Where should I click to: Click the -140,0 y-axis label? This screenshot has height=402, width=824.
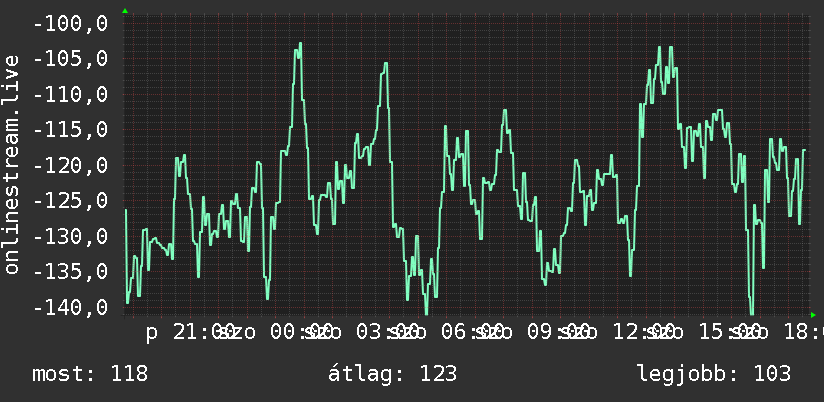click(70, 307)
